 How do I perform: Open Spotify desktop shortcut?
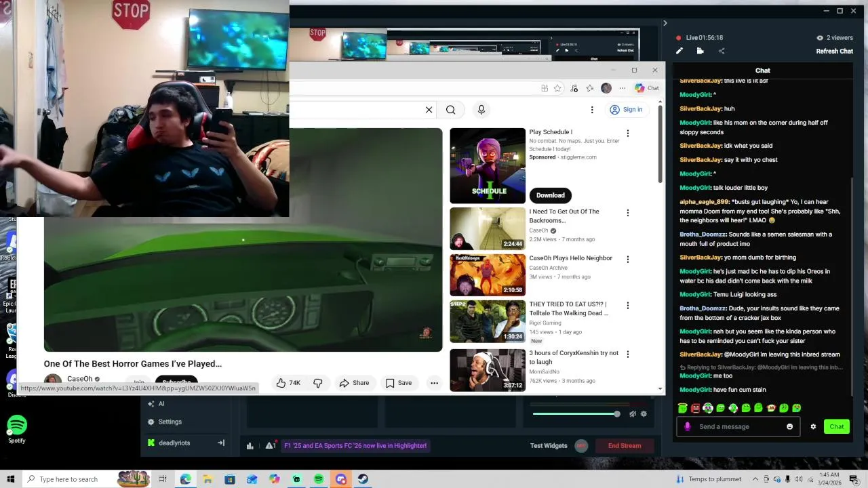[17, 430]
